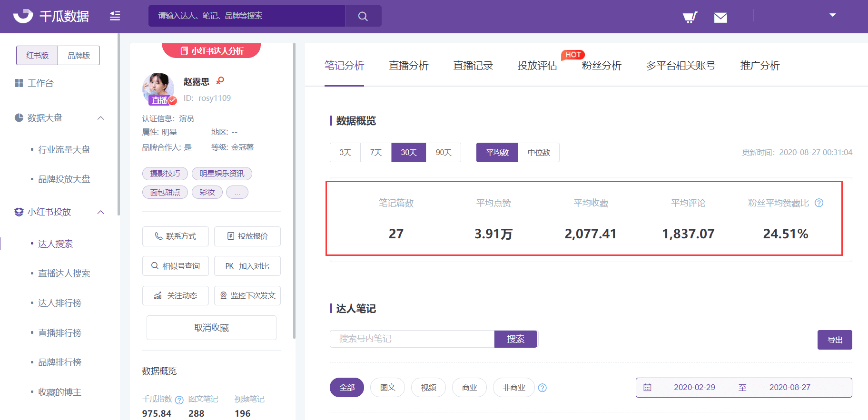Screen dimensions: 868x420
Task: Select the 90天 time range
Action: (x=444, y=153)
